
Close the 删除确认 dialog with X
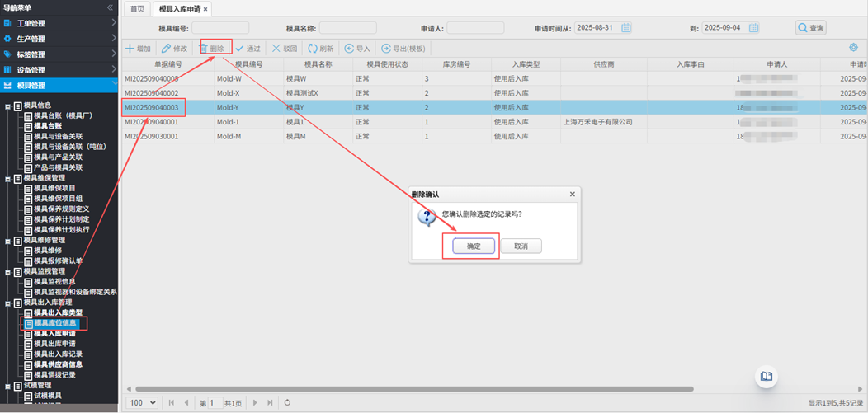tap(572, 195)
